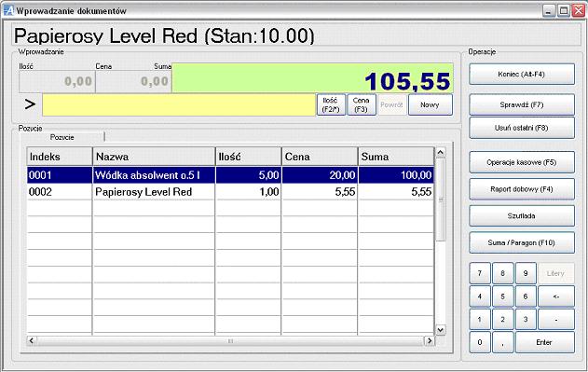Viewport: 588px width, 372px height.
Task: Click the horizontal scroll right arrow
Action: (429, 340)
